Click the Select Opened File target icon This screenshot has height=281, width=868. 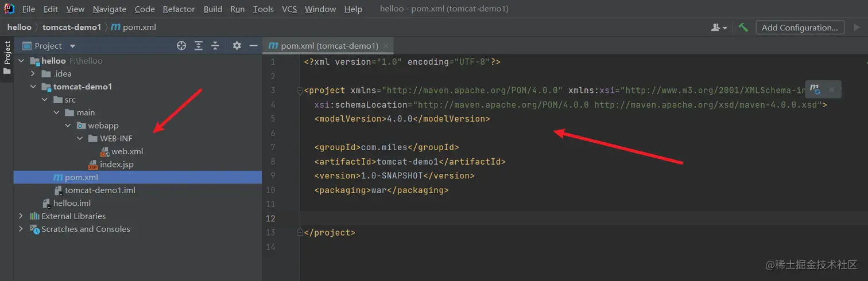pyautogui.click(x=181, y=46)
